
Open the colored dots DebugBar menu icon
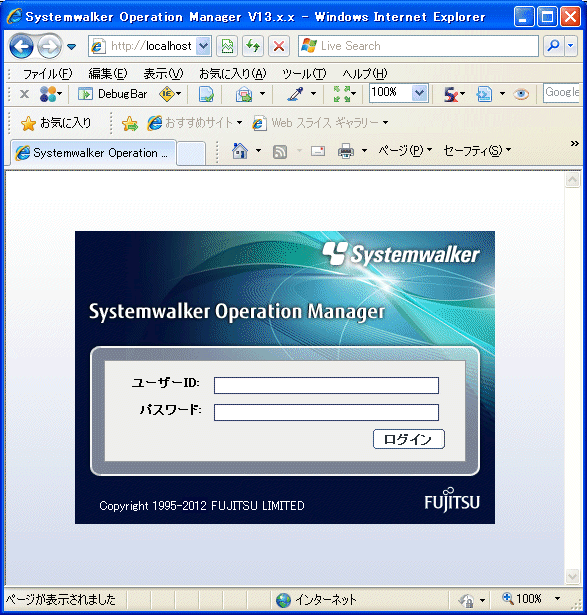pyautogui.click(x=51, y=94)
